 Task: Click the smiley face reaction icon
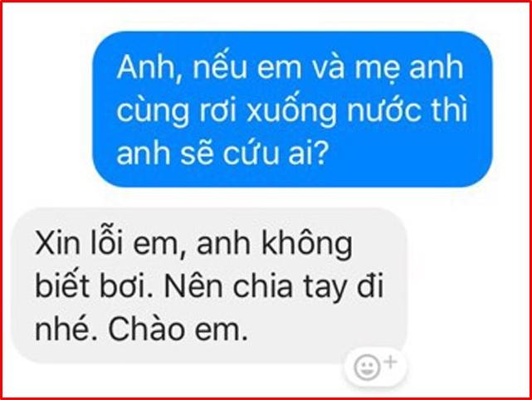tap(367, 368)
